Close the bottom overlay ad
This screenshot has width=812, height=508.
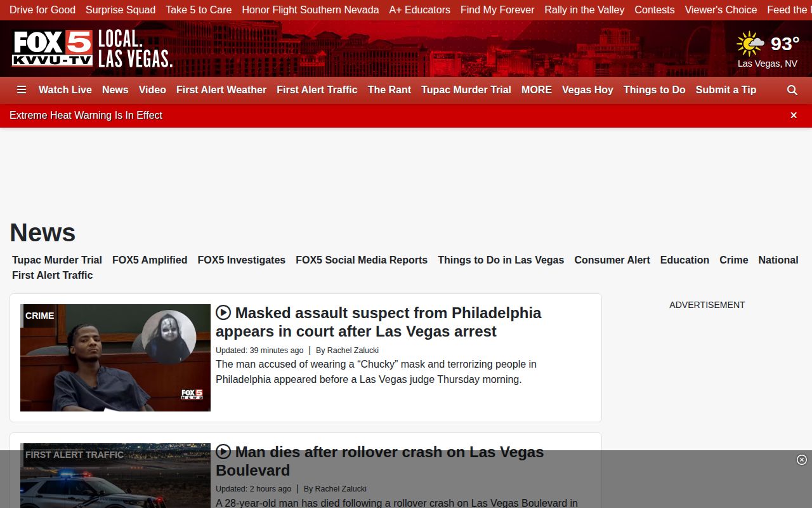802,460
